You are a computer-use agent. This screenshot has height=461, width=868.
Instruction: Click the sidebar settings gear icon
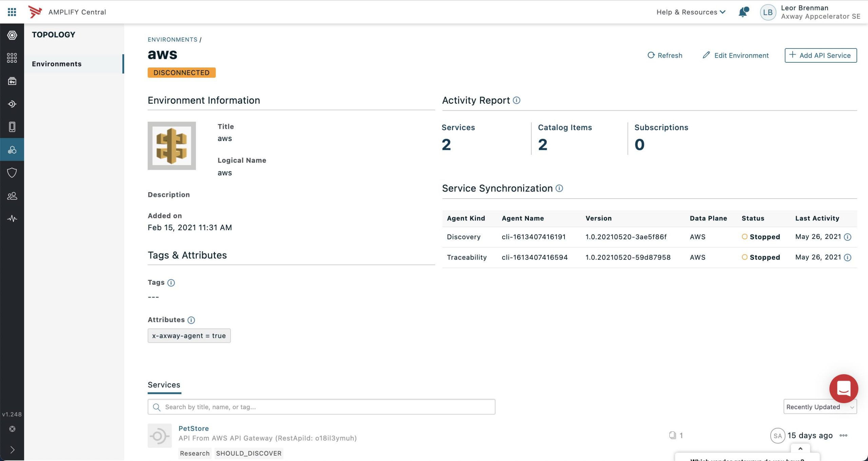pos(12,429)
